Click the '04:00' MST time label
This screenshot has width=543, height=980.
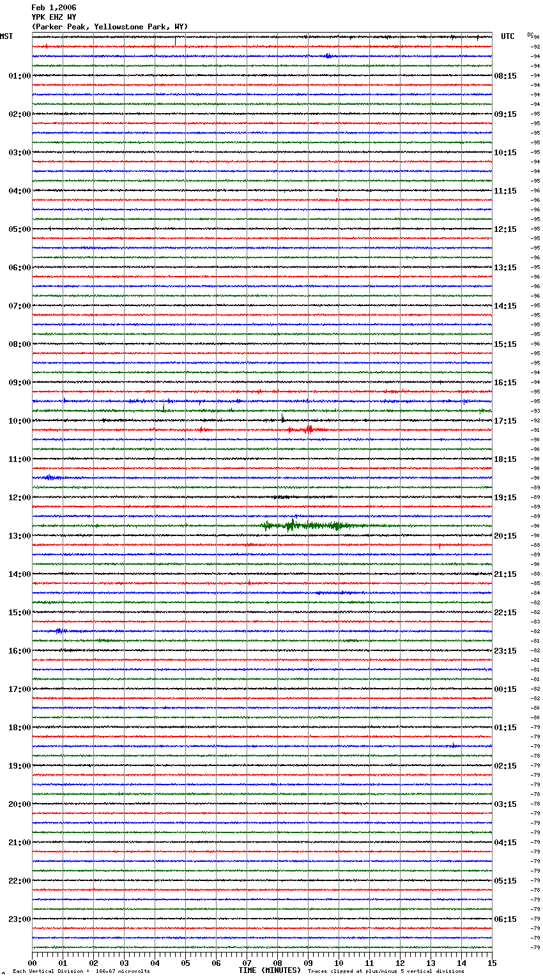(x=20, y=191)
